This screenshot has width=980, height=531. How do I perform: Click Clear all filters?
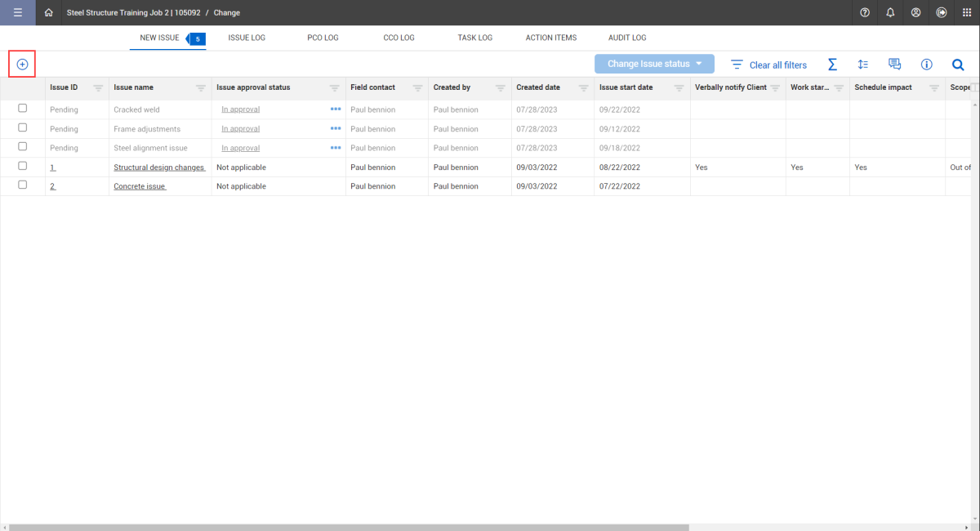[x=768, y=65]
